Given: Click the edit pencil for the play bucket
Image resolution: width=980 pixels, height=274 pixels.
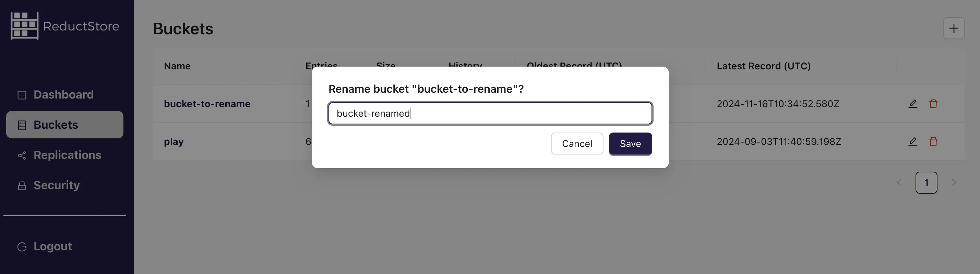Looking at the screenshot, I should point(913,141).
